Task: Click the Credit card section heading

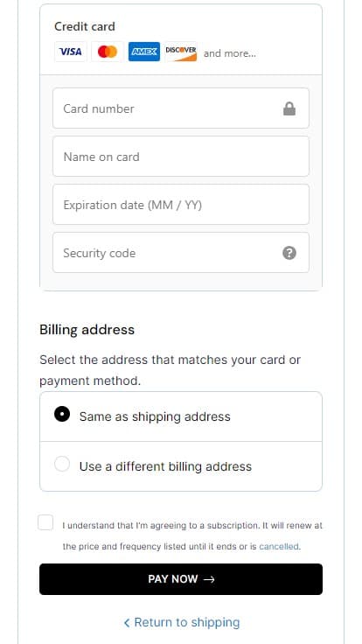Action: [x=85, y=27]
